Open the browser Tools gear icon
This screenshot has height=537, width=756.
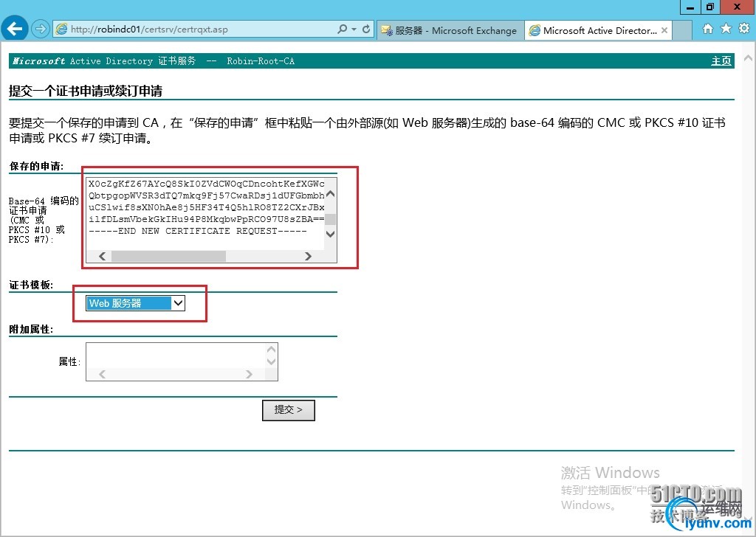[744, 29]
